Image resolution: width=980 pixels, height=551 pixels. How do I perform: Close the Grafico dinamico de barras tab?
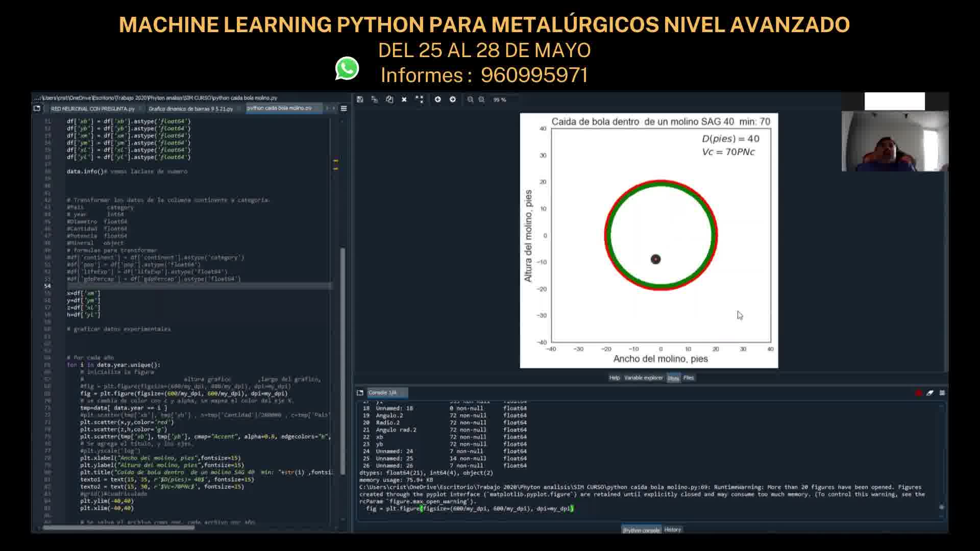coord(239,109)
